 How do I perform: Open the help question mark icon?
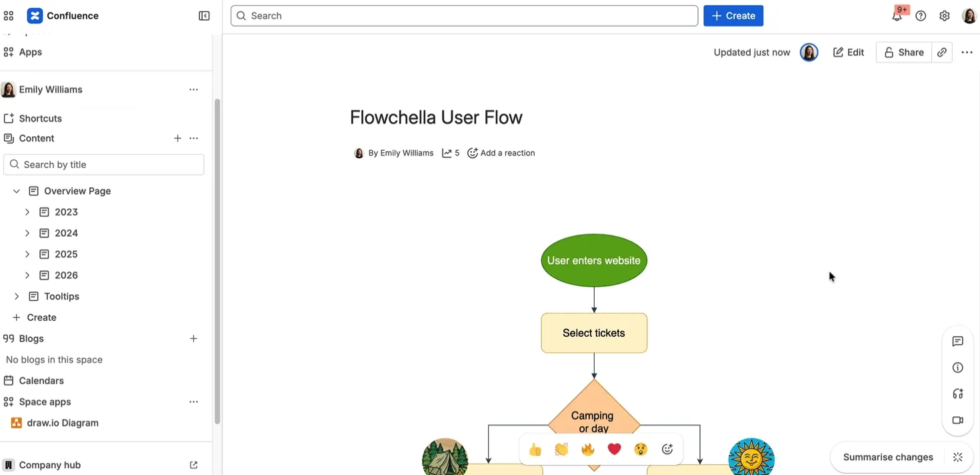tap(921, 16)
